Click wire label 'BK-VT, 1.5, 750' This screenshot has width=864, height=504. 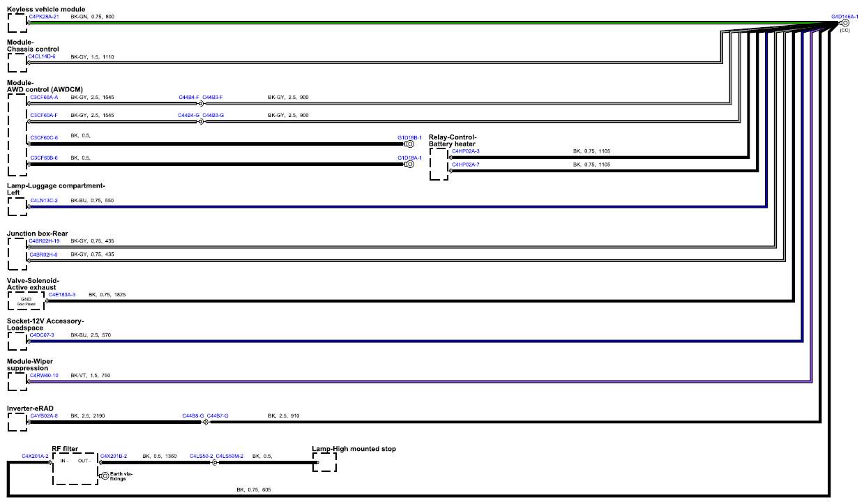[x=91, y=376]
